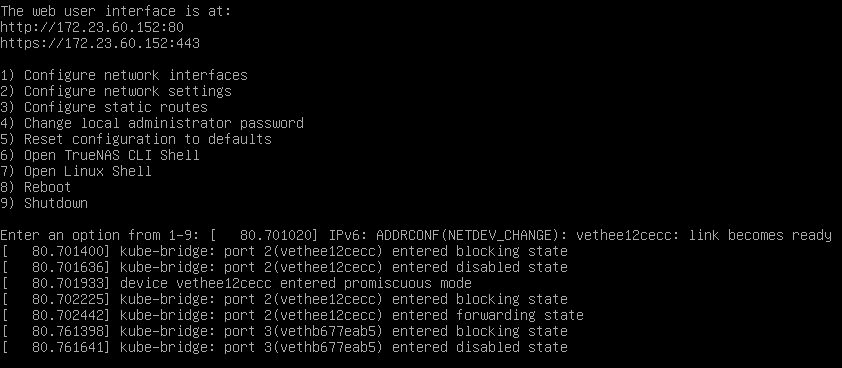This screenshot has width=842, height=368.
Task: Click the 80.701400 kube-bridge blocking state log line
Action: 284,251
